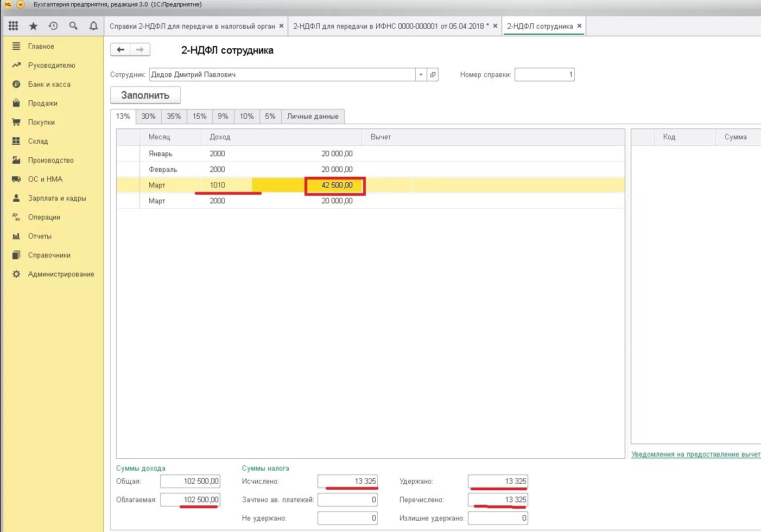
Task: Click the Код column header in deductions
Action: tap(685, 137)
